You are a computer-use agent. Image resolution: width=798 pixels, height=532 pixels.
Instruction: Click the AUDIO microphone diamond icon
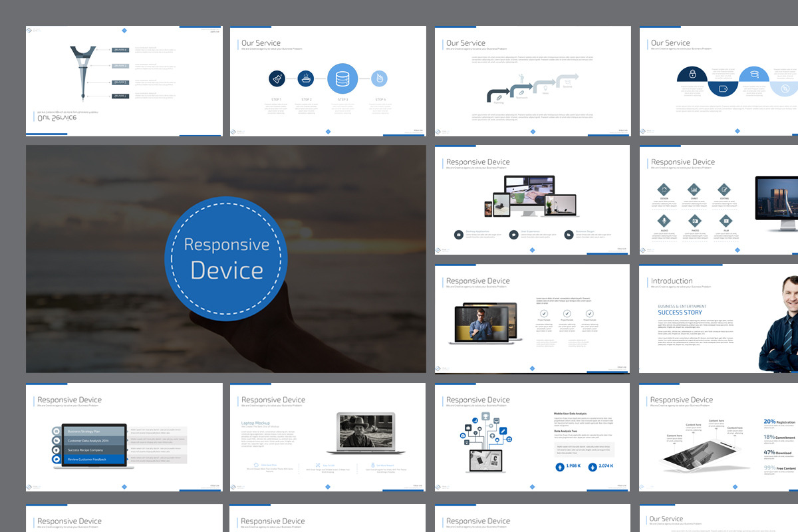664,221
